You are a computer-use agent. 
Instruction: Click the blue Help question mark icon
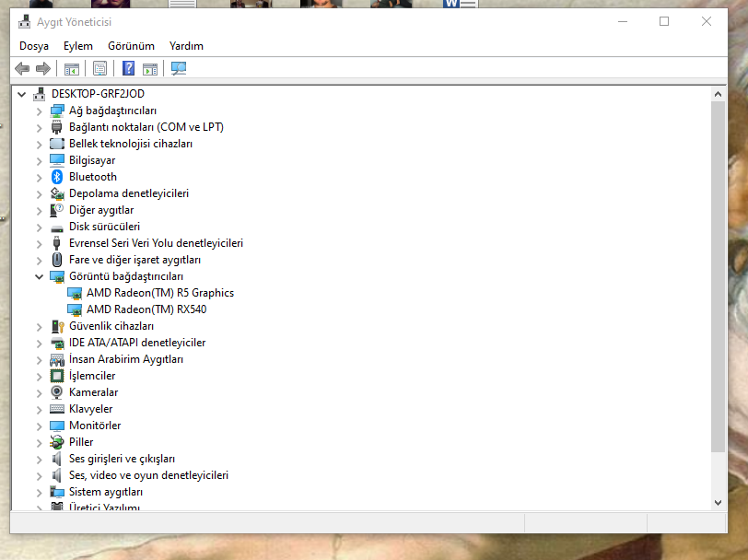(x=129, y=68)
